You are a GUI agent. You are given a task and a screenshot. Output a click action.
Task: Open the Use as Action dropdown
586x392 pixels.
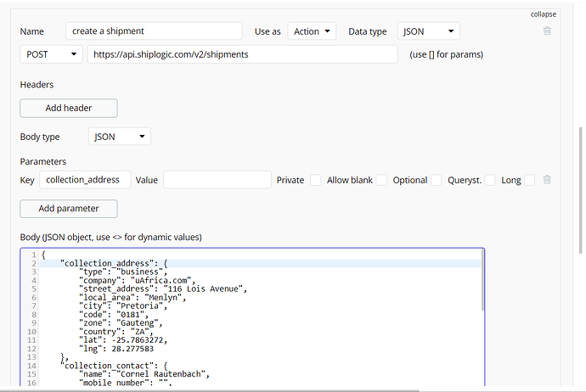pos(312,31)
